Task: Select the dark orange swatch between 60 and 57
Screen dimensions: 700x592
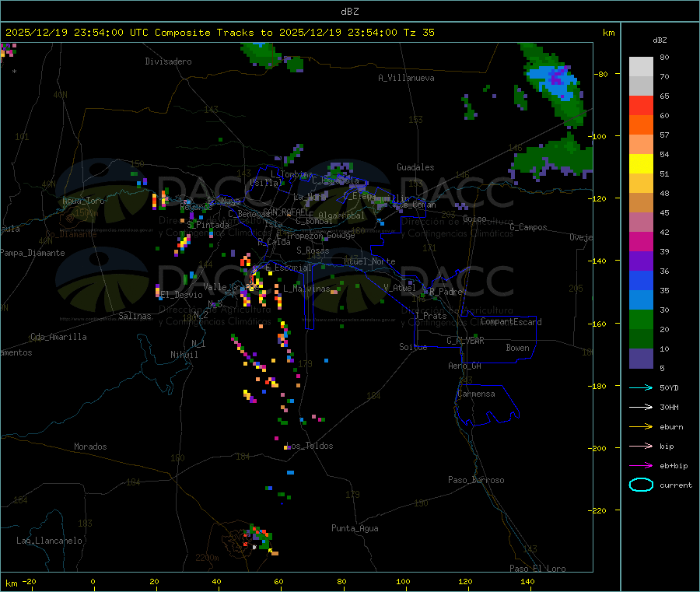Action: click(x=641, y=125)
